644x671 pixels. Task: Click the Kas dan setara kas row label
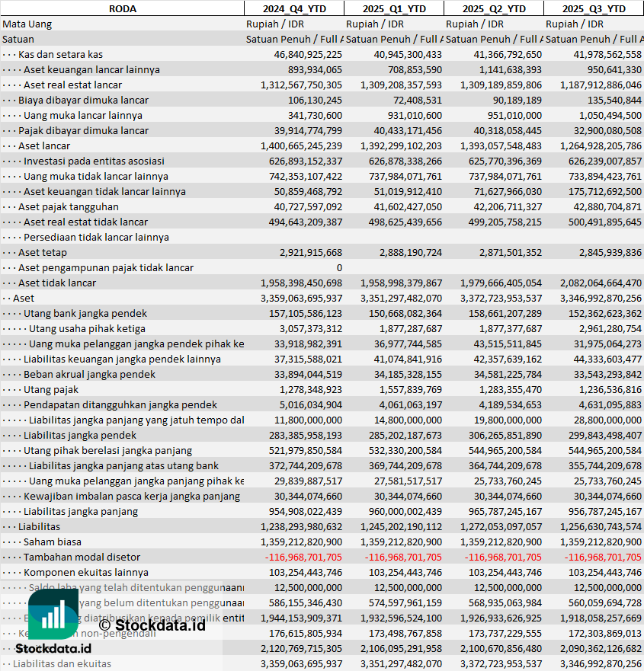pos(60,54)
